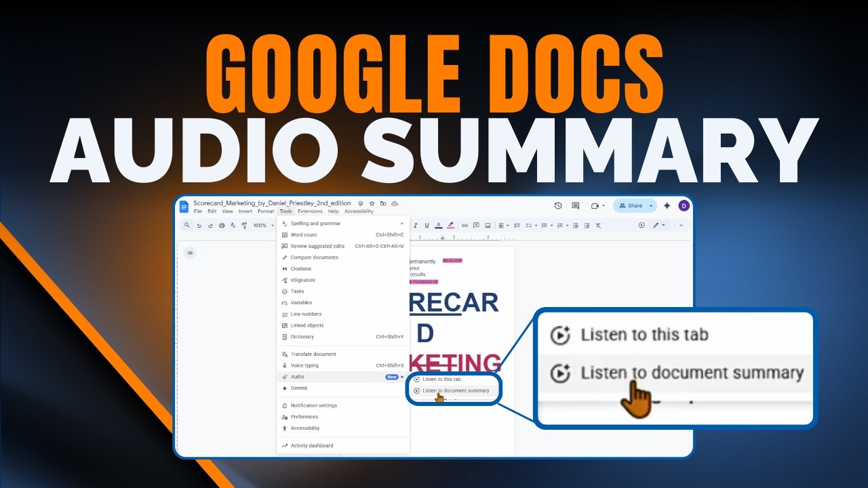Open the comments history icon
Viewport: 868px width, 488px height.
click(x=576, y=205)
